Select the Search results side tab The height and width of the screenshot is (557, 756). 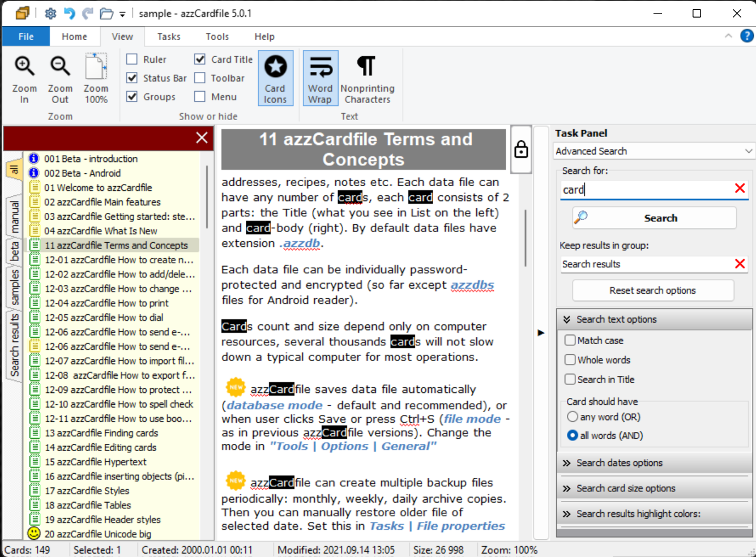click(x=14, y=345)
